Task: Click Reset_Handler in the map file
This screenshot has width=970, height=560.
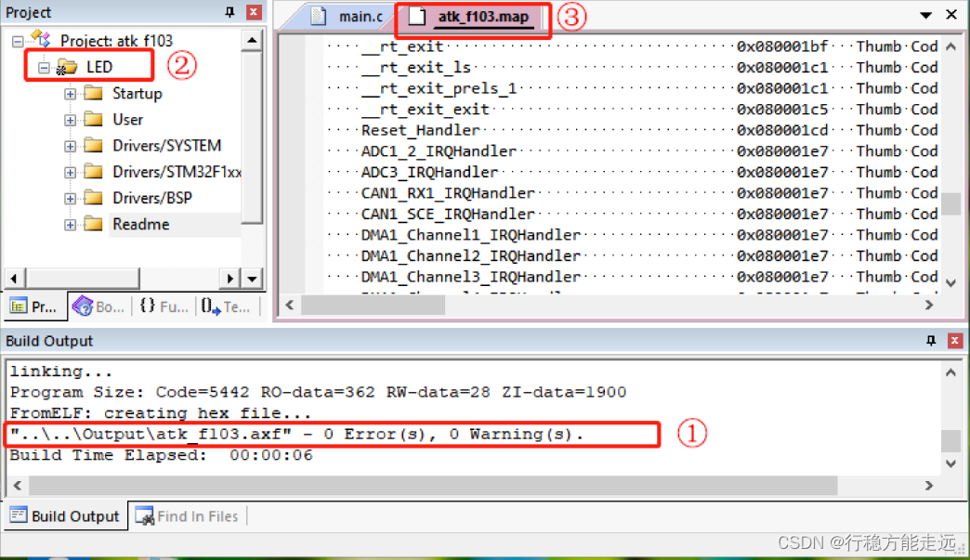Action: point(421,130)
